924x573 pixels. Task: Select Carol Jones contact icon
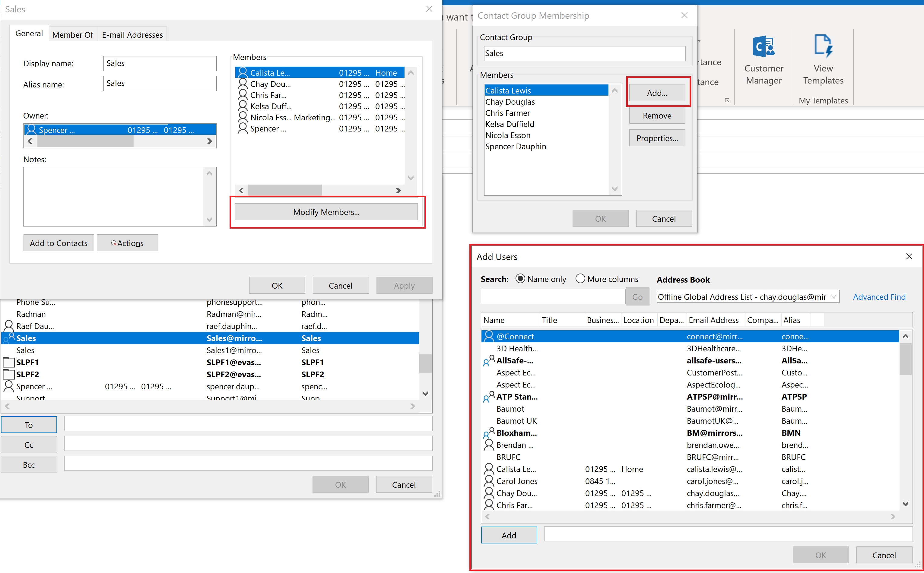click(488, 481)
